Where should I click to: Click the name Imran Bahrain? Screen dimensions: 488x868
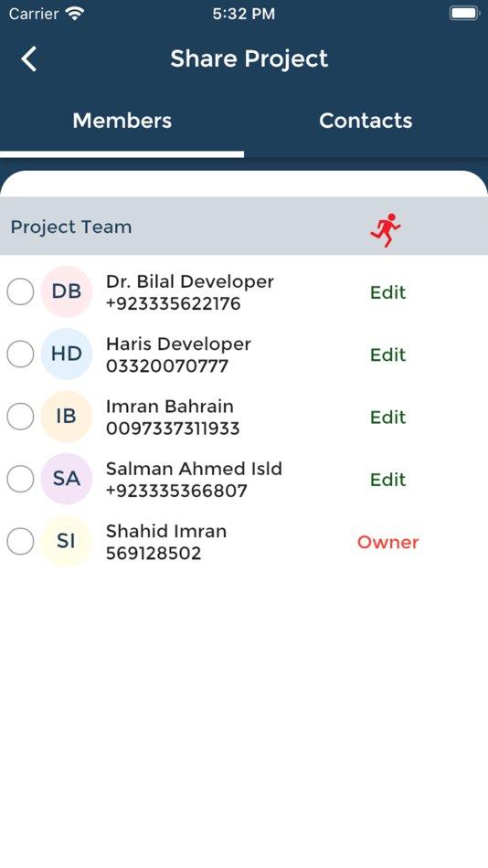[x=170, y=407]
